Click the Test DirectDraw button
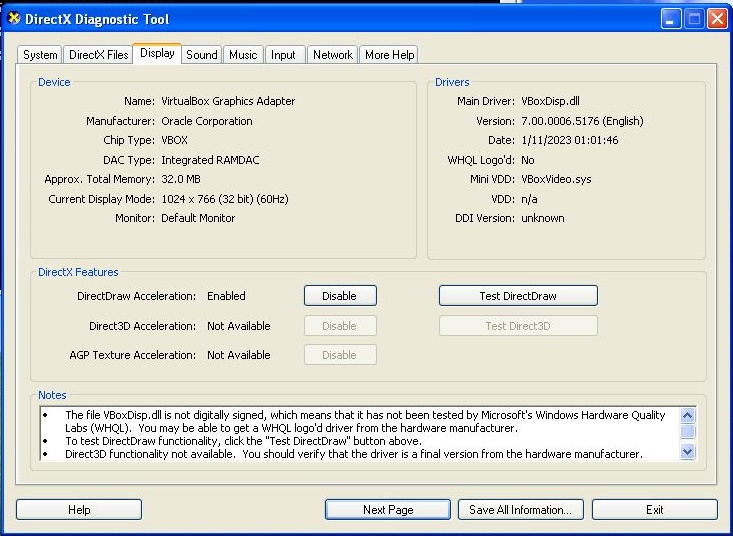733x536 pixels. tap(518, 296)
